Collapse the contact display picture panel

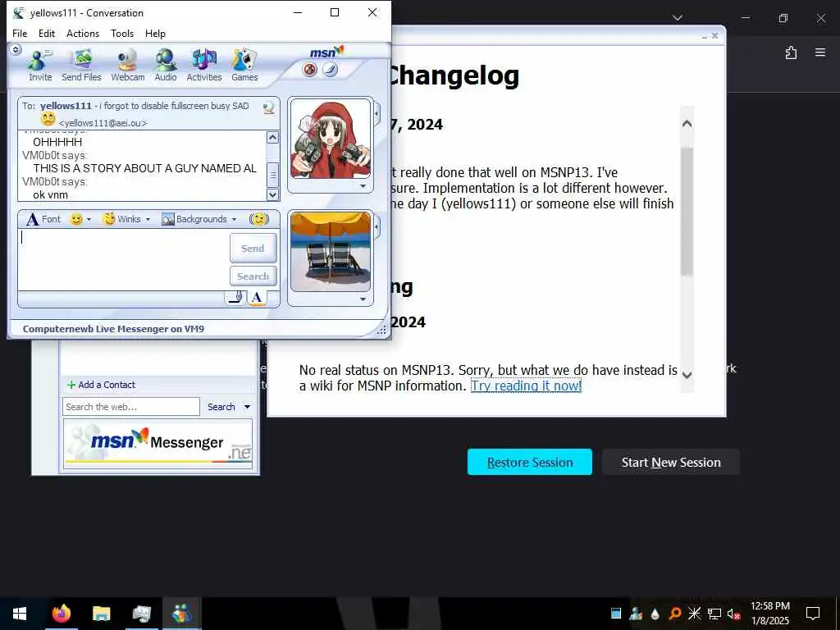tap(377, 114)
